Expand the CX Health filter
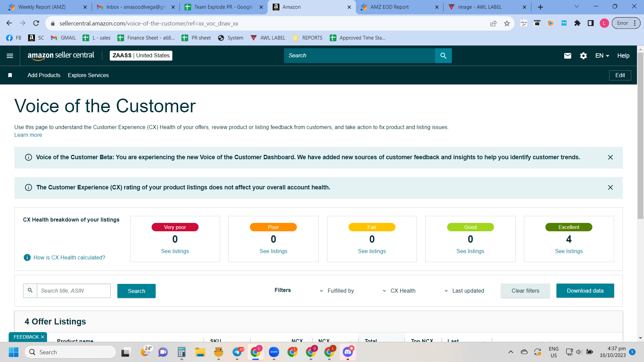 pos(399,291)
